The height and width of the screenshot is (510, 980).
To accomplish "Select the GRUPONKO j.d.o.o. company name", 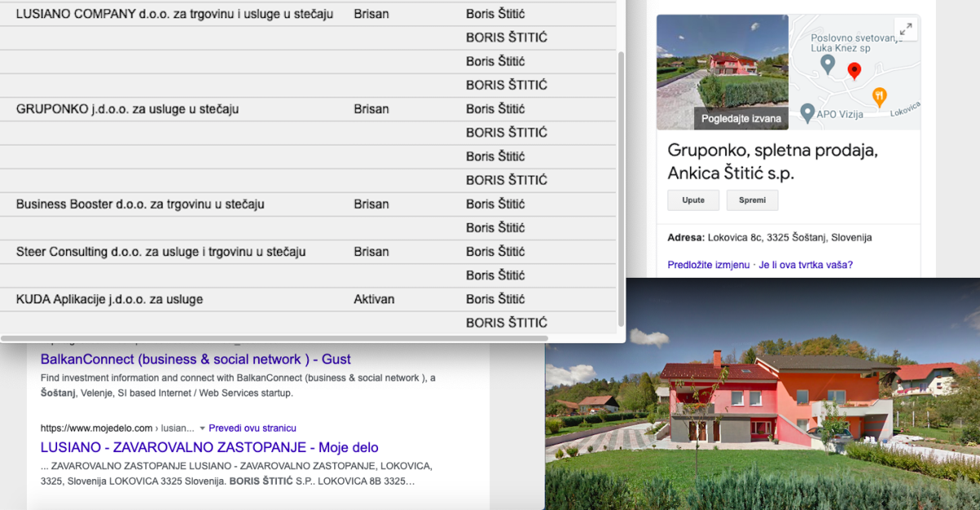I will coord(127,109).
